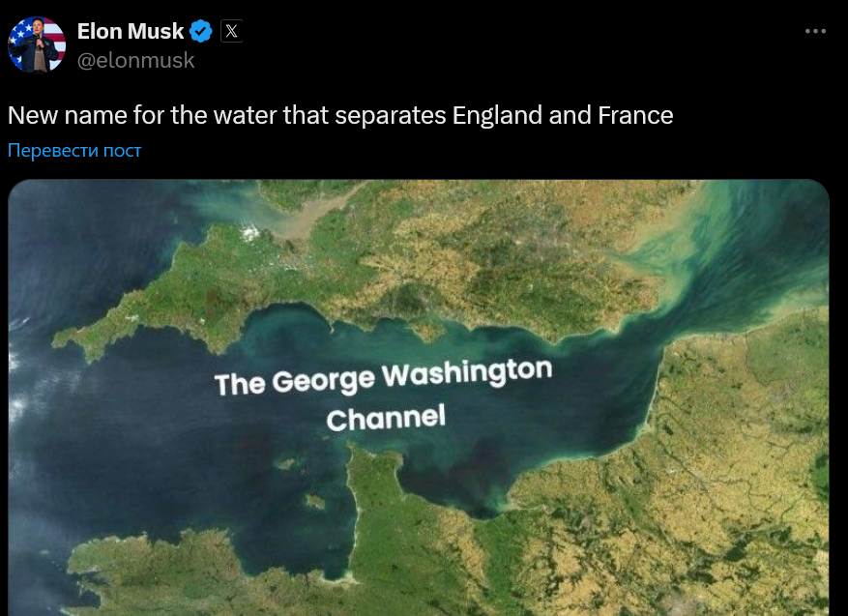Click the Channel Islands on the map
The height and width of the screenshot is (616, 848).
316,501
